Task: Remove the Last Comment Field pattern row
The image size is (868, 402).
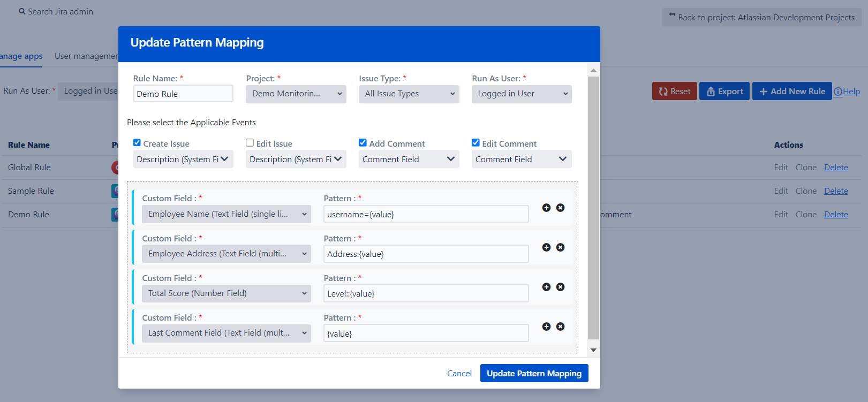Action: click(x=560, y=327)
